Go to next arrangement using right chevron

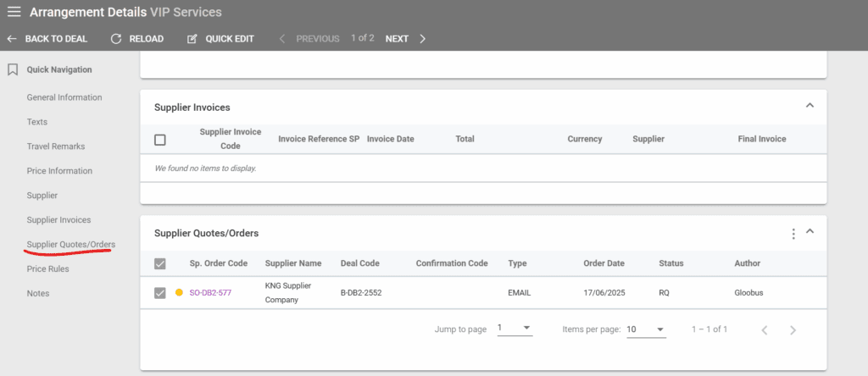423,39
